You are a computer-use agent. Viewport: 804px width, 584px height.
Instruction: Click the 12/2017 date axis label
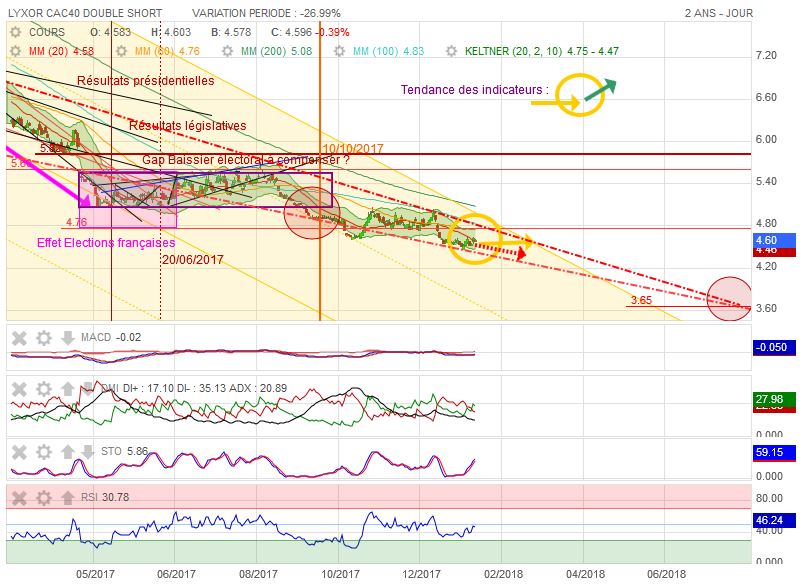coord(421,574)
